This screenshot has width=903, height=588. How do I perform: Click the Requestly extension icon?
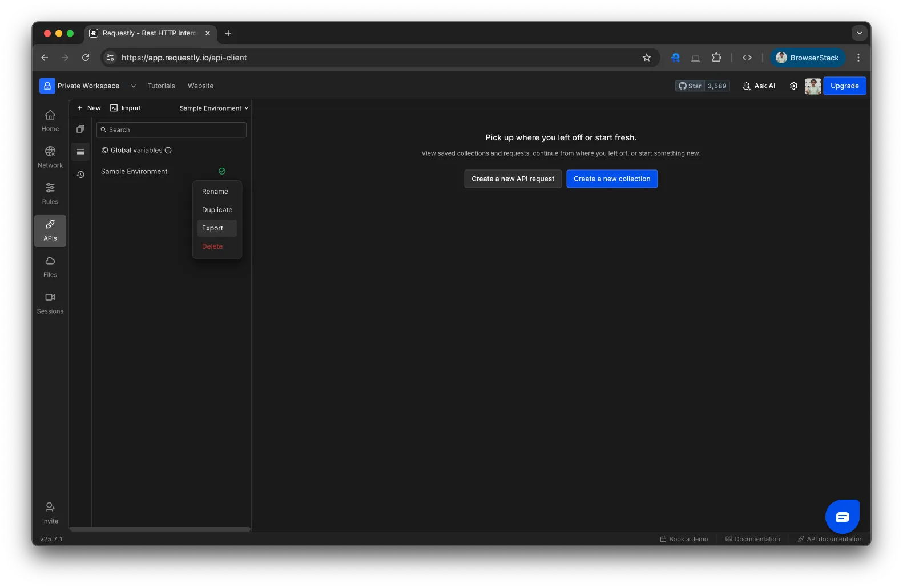coord(675,58)
